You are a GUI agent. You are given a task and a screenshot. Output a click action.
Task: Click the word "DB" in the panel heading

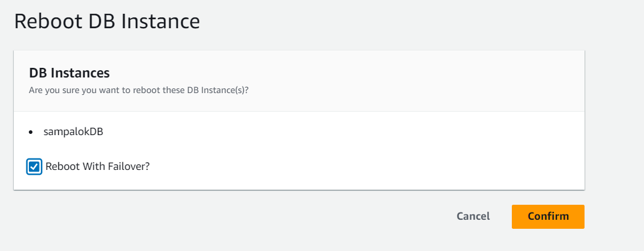[37, 73]
